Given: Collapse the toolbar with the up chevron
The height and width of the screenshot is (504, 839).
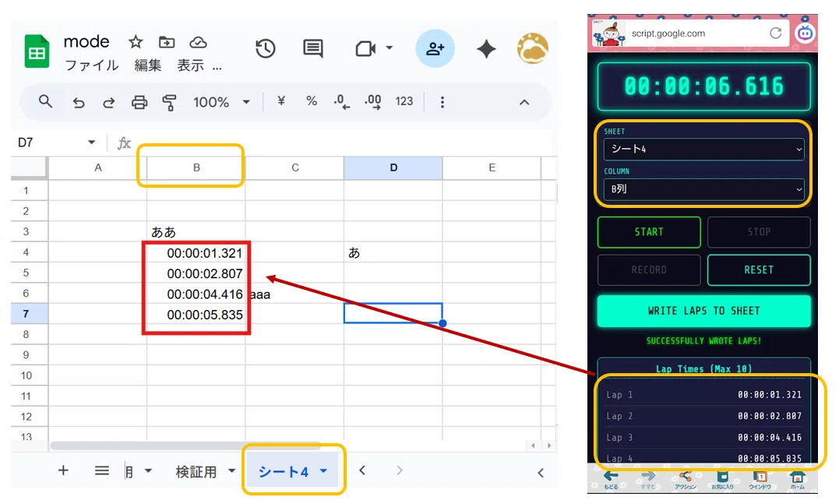Looking at the screenshot, I should (x=524, y=102).
